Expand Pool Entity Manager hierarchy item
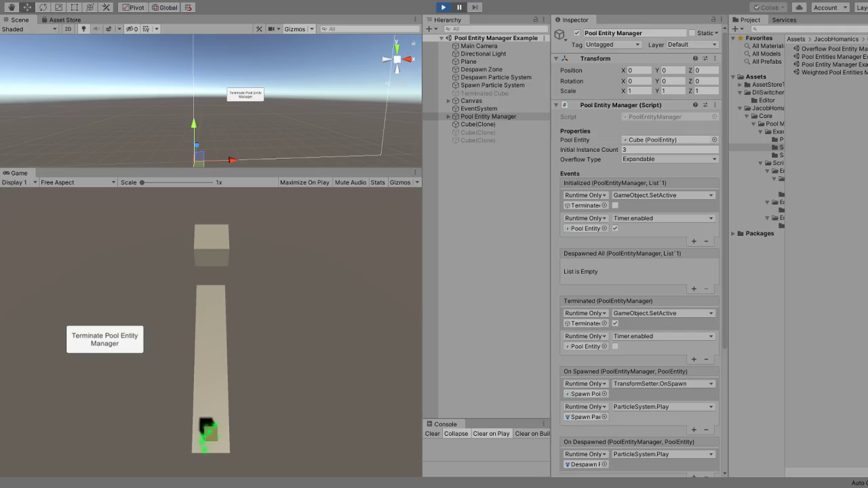Screen dimensions: 868x488 (x=448, y=117)
